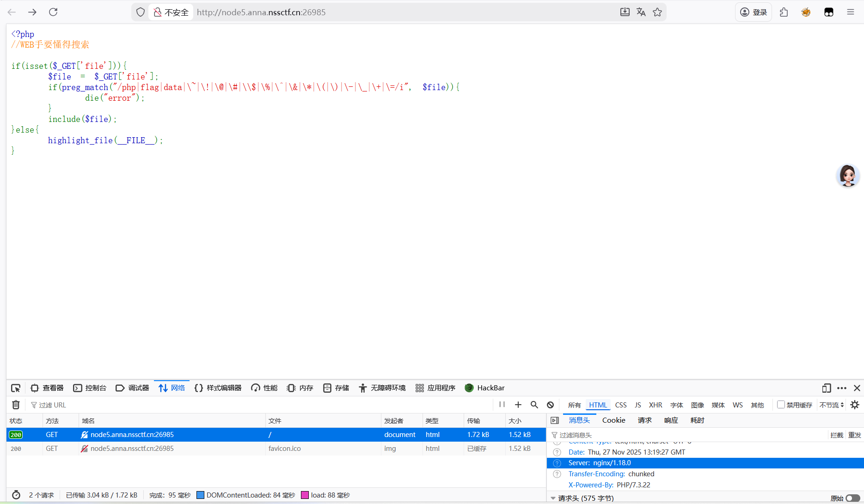Switch to the 控制台 tab

point(90,388)
